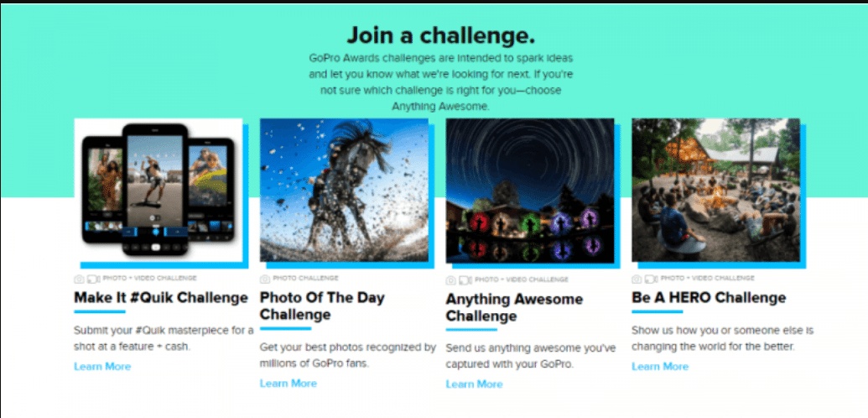The image size is (868, 418).
Task: Click the Join a challenge heading
Action: pyautogui.click(x=441, y=36)
